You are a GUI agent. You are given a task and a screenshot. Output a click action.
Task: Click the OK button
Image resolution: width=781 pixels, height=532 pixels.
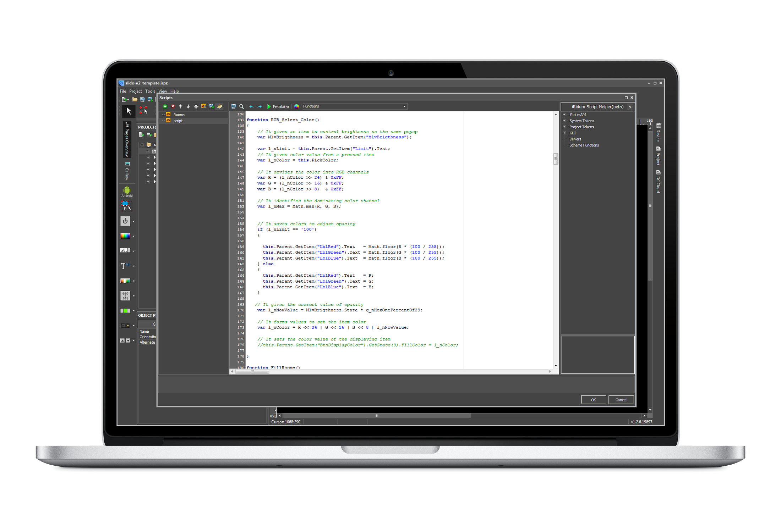coord(594,399)
